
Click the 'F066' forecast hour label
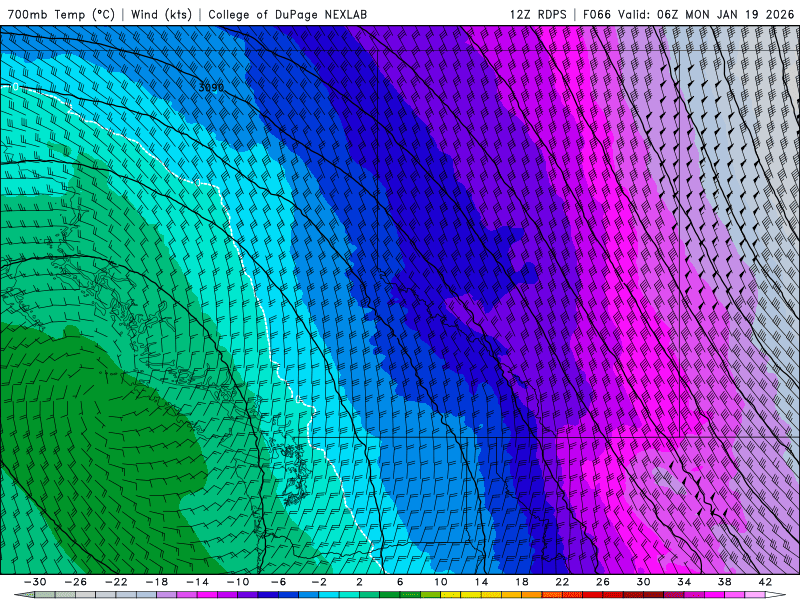pos(596,14)
